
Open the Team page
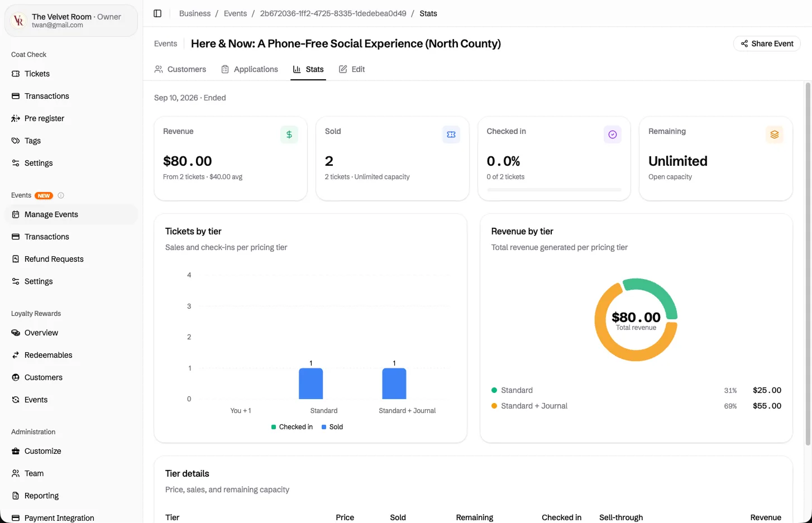71,473
